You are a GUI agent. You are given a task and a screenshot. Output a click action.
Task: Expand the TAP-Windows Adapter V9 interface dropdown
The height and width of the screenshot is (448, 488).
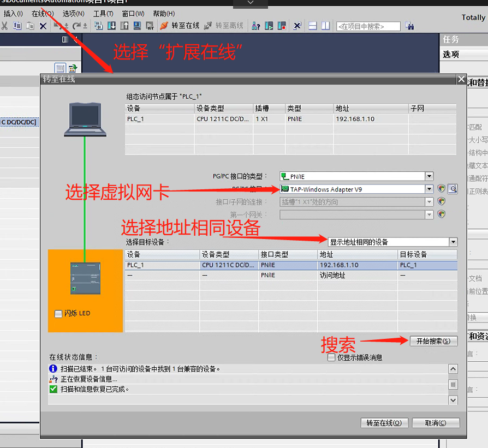tap(429, 189)
